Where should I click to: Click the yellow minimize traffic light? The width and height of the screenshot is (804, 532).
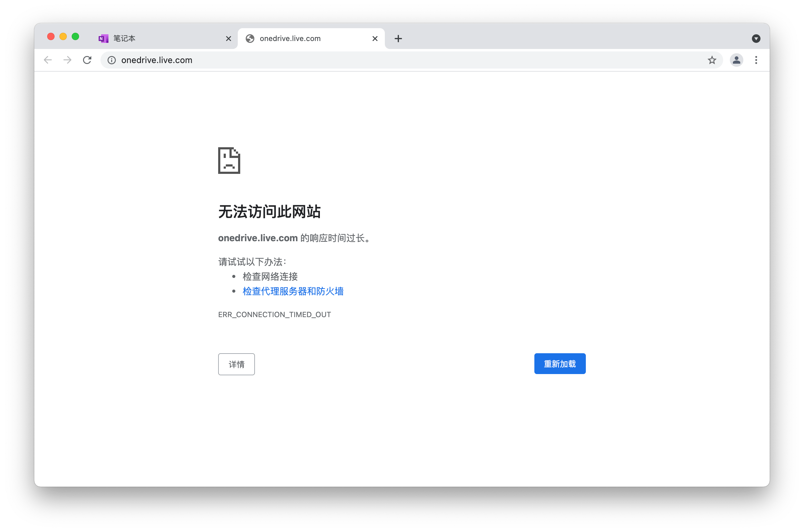(63, 36)
